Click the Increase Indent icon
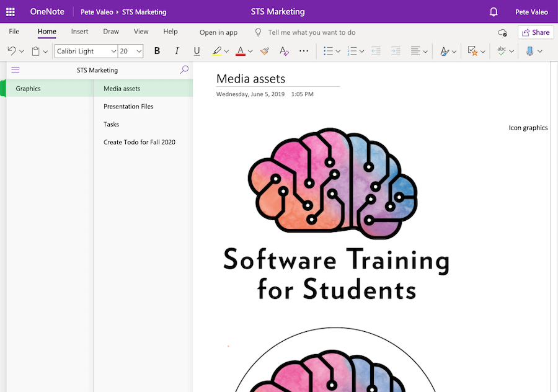 396,51
